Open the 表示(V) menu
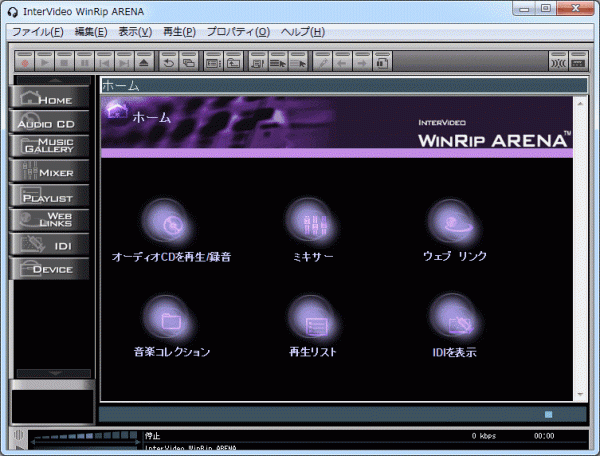The height and width of the screenshot is (456, 600). pyautogui.click(x=135, y=31)
